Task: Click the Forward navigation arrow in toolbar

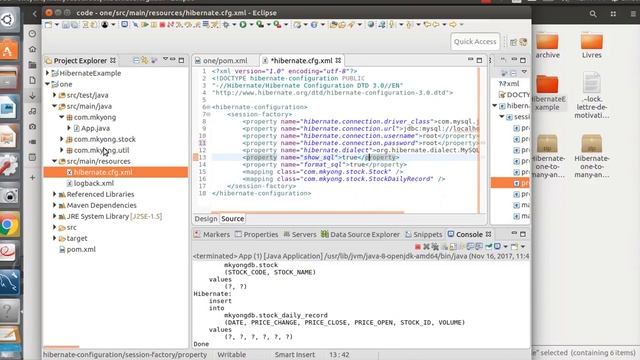Action: [453, 25]
